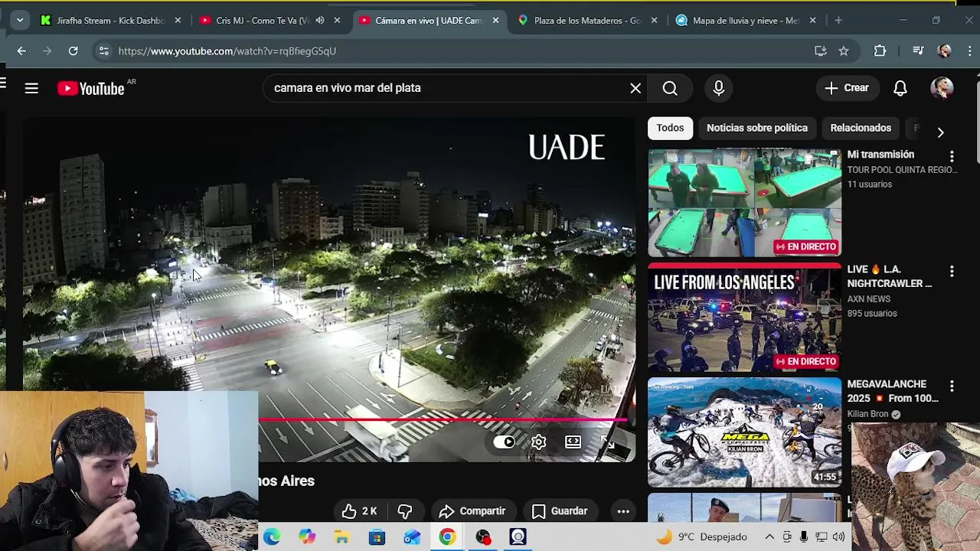980x551 pixels.
Task: Enter fullscreen on the video player
Action: (606, 442)
